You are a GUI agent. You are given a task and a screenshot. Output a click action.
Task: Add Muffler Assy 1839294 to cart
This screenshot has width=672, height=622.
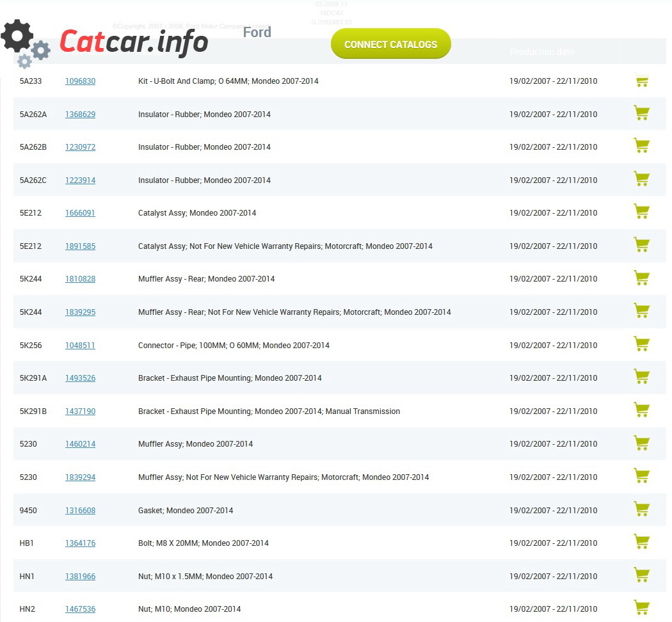pyautogui.click(x=641, y=476)
